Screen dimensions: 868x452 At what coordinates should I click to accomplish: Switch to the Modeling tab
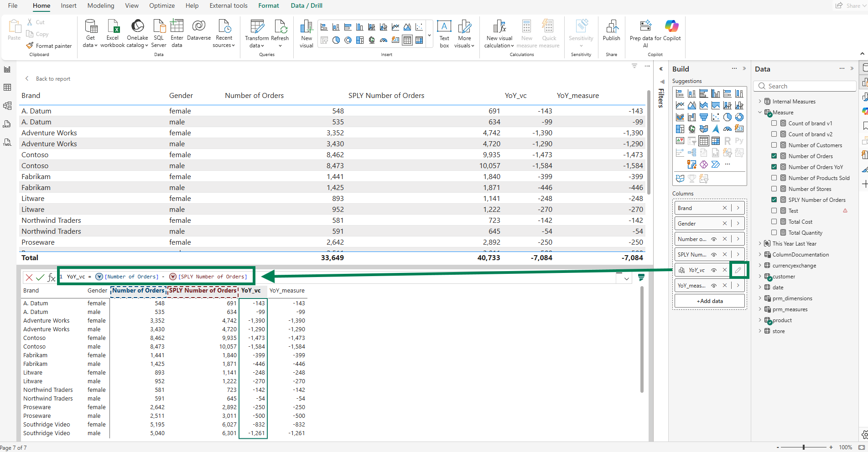click(x=101, y=5)
